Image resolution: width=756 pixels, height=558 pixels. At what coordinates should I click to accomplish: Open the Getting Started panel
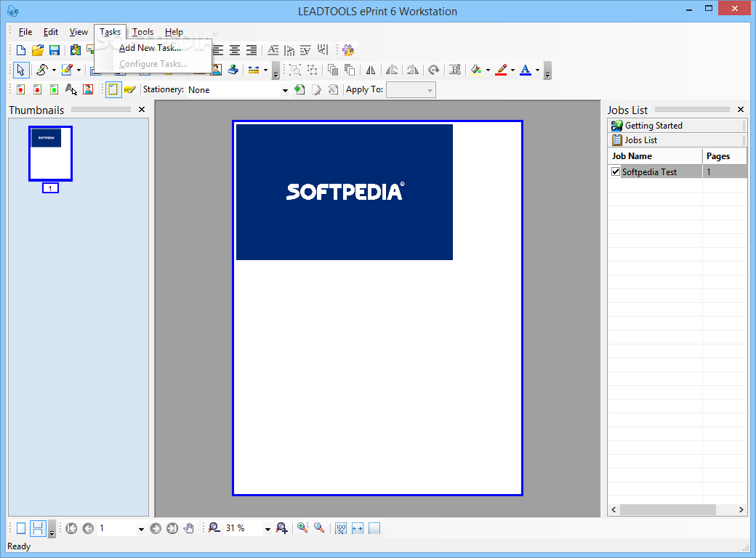tap(677, 126)
